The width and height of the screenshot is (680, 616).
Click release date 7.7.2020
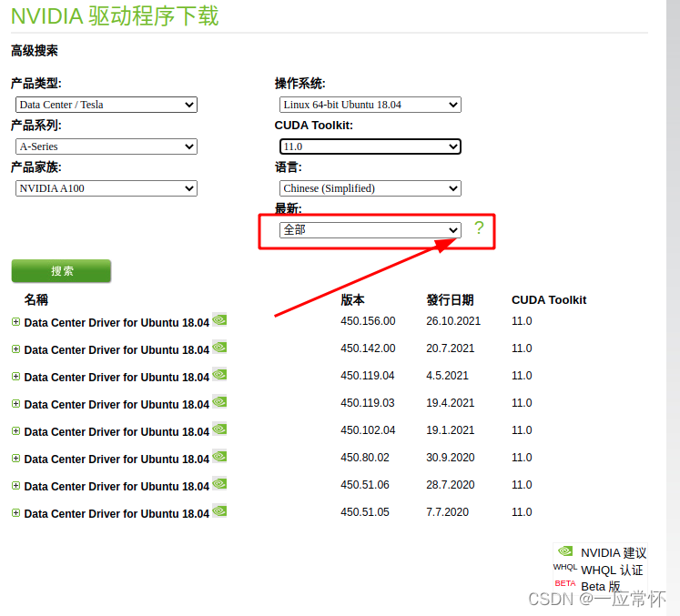click(x=447, y=512)
